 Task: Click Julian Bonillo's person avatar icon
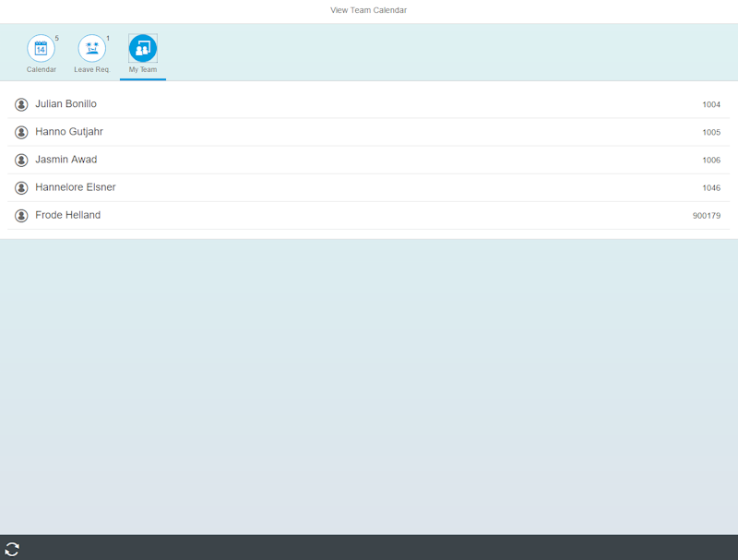(x=20, y=103)
